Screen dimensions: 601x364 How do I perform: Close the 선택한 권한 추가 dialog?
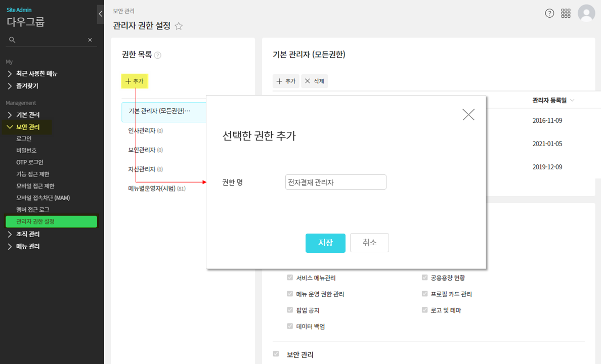coord(468,114)
